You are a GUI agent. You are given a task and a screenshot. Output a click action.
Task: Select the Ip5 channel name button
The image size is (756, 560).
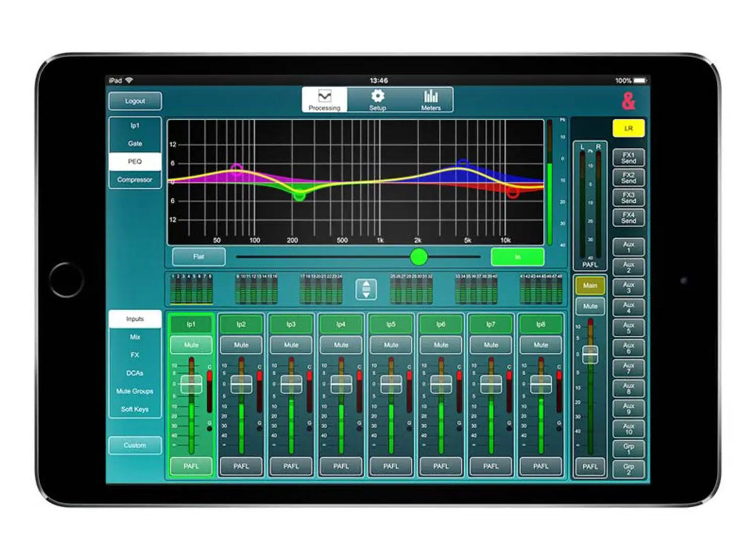coord(391,325)
